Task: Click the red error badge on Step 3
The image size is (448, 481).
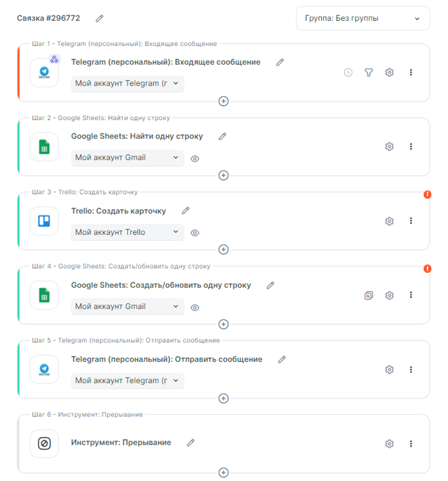Action: coord(427,194)
